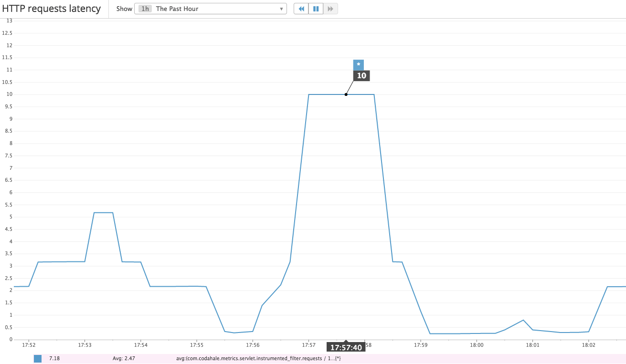Click the 17:59 x-axis label
Screen dimensions: 626x364
[x=421, y=344]
